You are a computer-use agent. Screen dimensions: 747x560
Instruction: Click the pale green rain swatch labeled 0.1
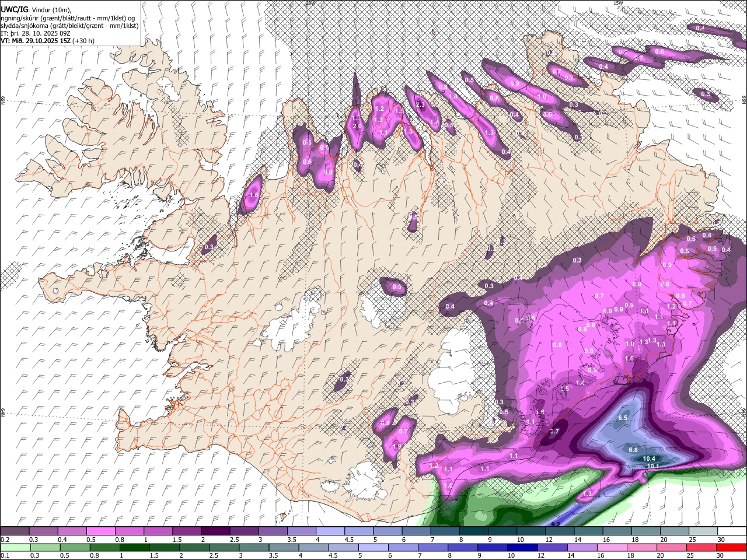[x=14, y=547]
